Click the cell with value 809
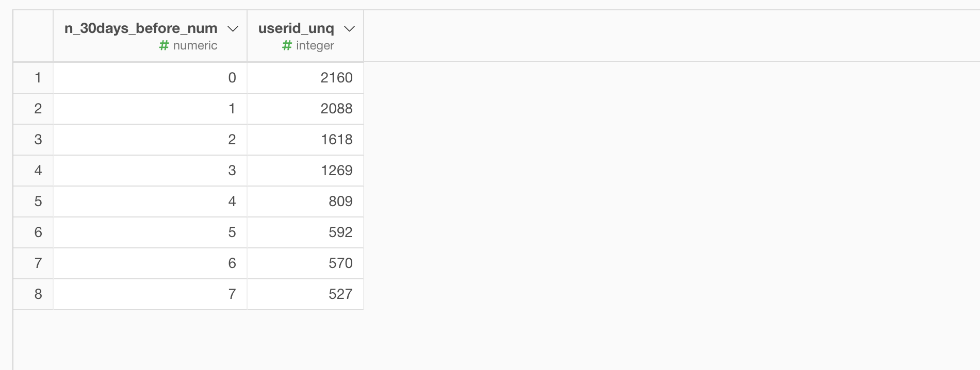 [305, 201]
